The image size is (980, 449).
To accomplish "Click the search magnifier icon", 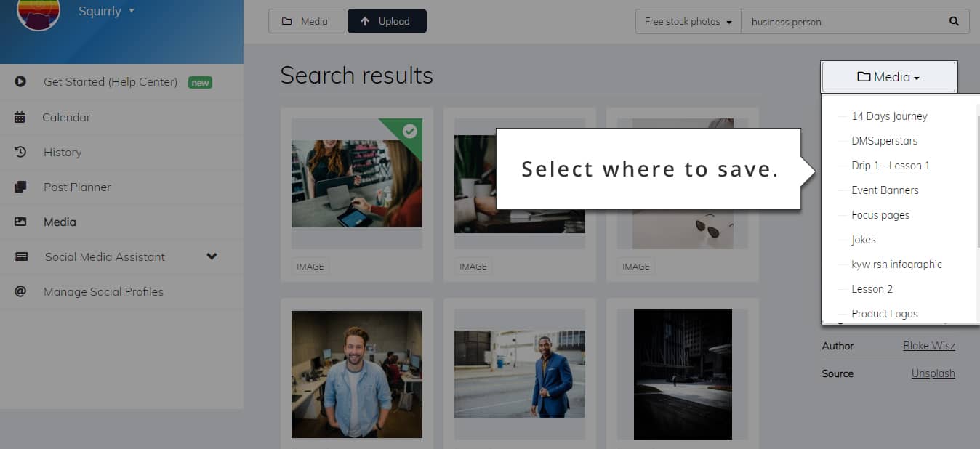I will tap(954, 22).
